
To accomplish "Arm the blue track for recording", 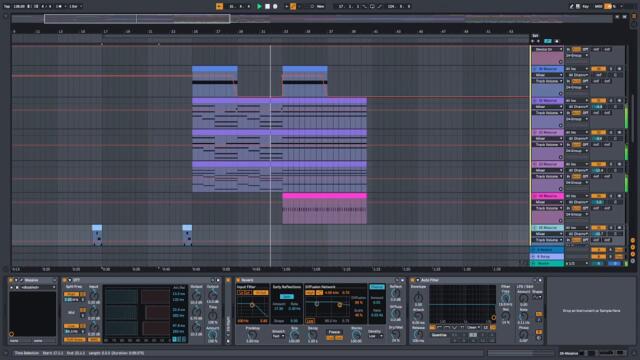I will click(619, 69).
